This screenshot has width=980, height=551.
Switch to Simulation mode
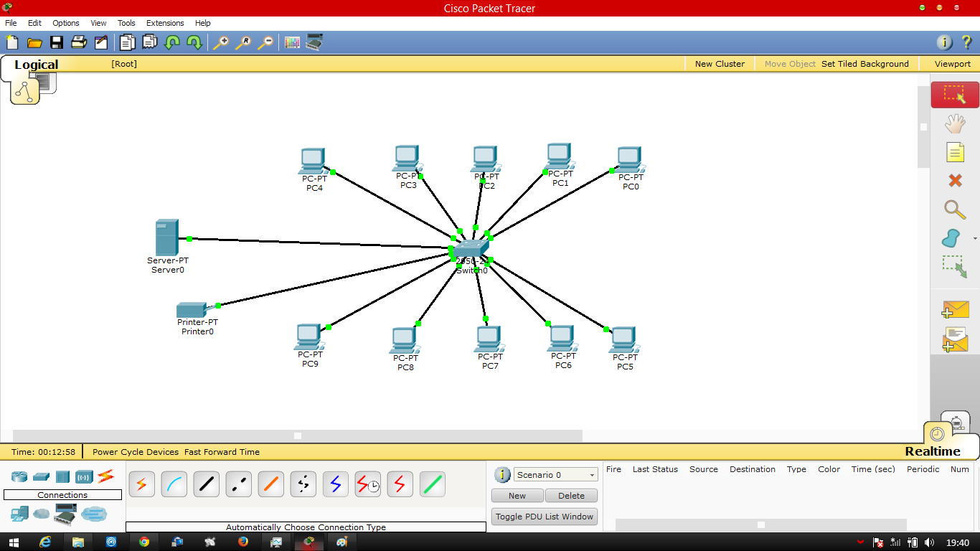pyautogui.click(x=957, y=423)
